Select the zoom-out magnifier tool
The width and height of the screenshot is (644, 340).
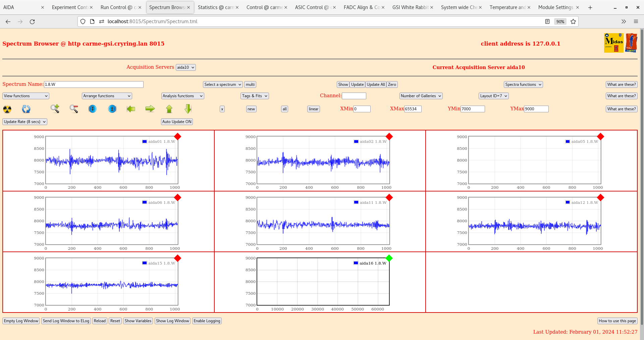click(74, 109)
